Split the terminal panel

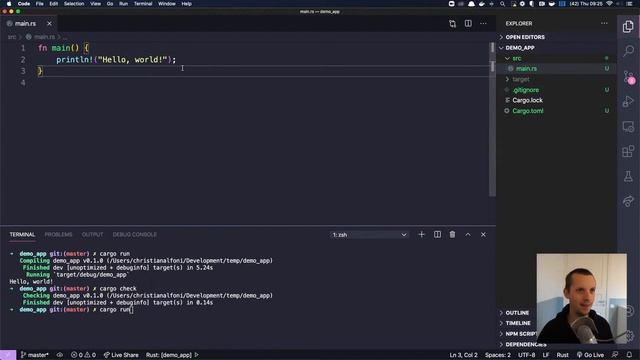437,235
